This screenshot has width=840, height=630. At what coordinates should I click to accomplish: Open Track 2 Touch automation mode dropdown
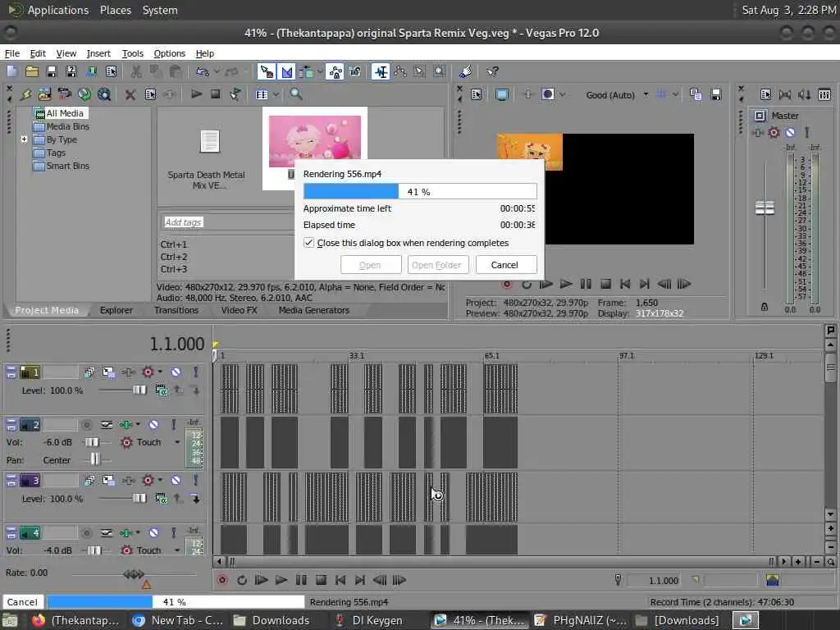coord(177,442)
